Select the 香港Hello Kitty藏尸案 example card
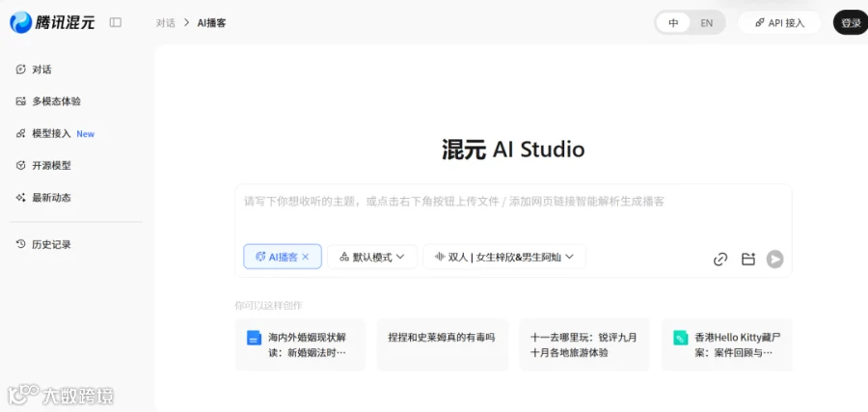The height and width of the screenshot is (412, 868). click(x=726, y=344)
